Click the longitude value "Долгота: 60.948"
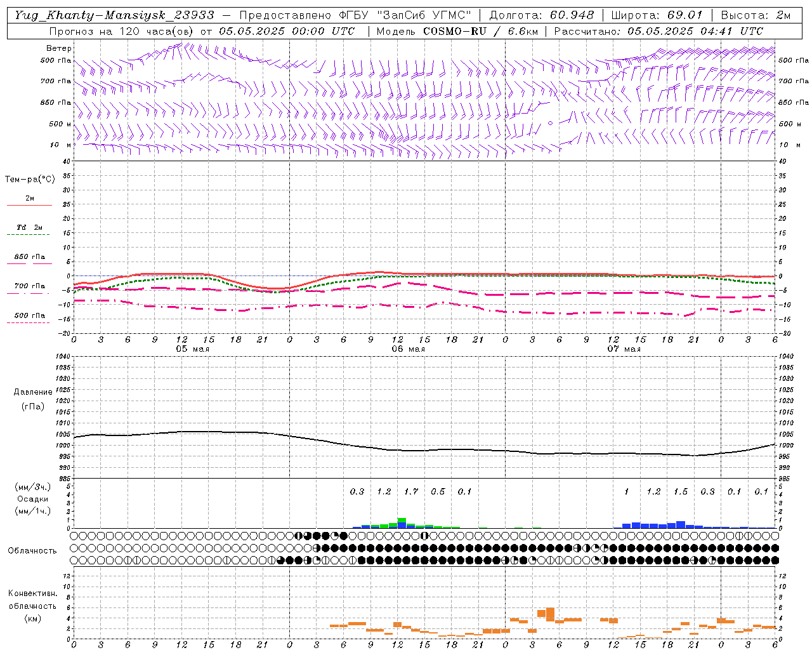 [542, 15]
